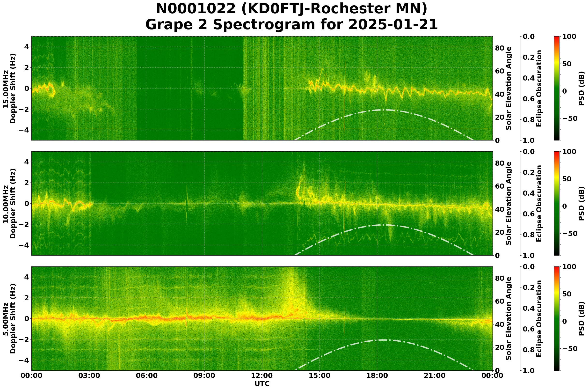Click the 18:00 time tick label
588x390 pixels.
pos(377,375)
